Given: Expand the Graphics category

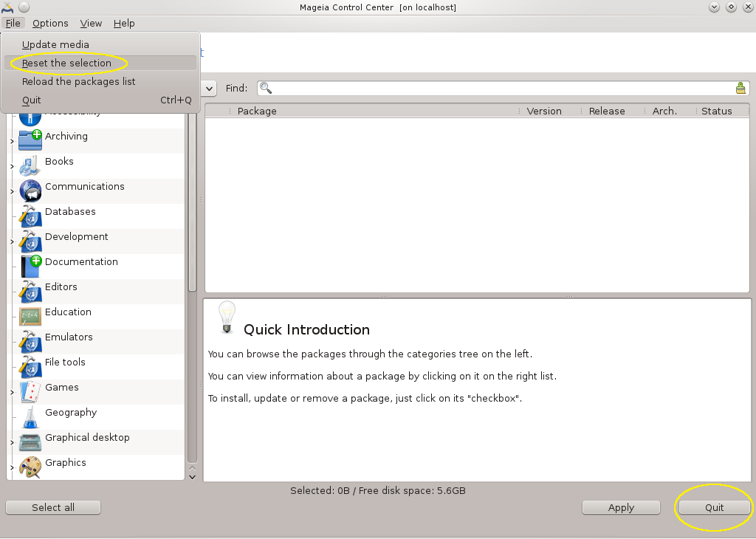Looking at the screenshot, I should [x=12, y=467].
